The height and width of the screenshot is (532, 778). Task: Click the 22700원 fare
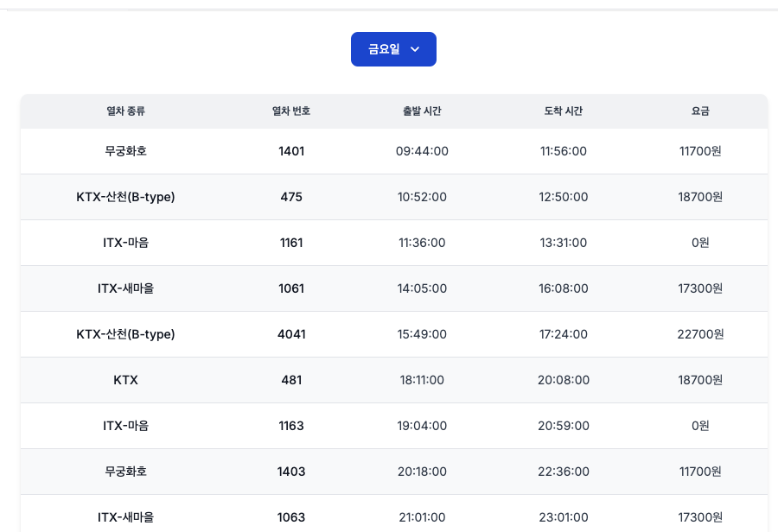[700, 334]
